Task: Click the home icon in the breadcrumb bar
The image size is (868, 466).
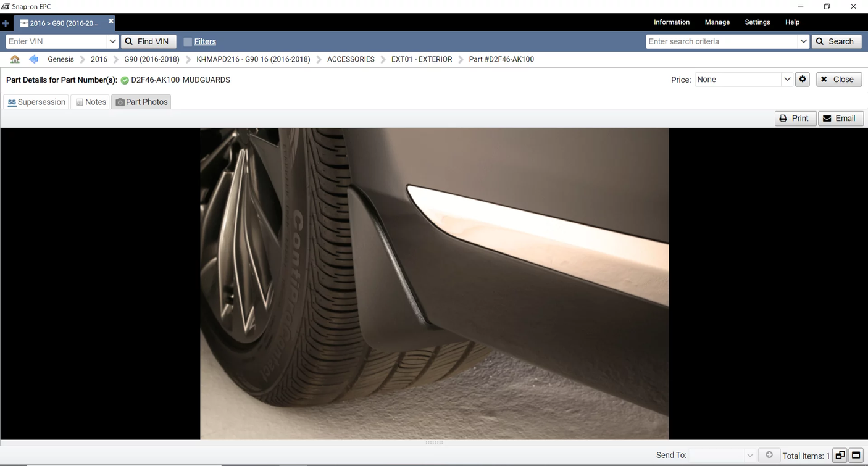Action: tap(15, 59)
